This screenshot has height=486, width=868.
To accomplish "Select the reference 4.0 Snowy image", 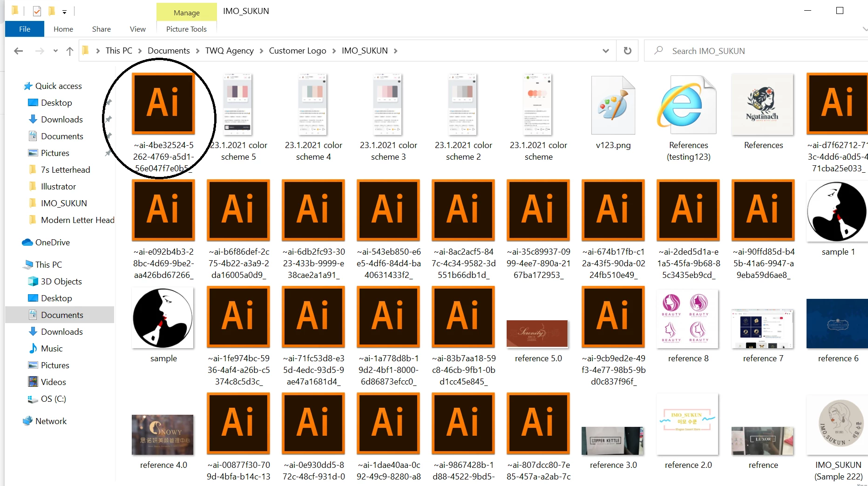I will tap(163, 435).
